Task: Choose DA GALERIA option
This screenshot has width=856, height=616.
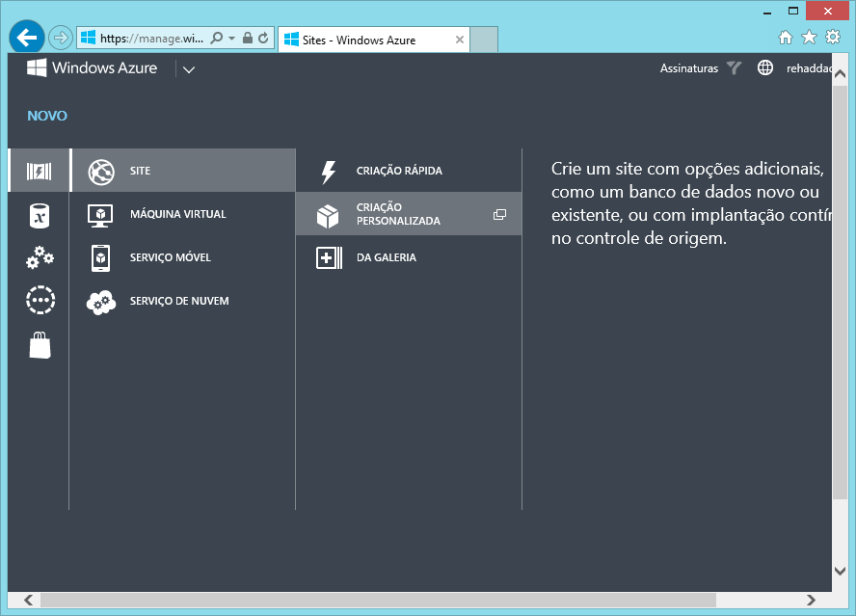Action: 409,257
